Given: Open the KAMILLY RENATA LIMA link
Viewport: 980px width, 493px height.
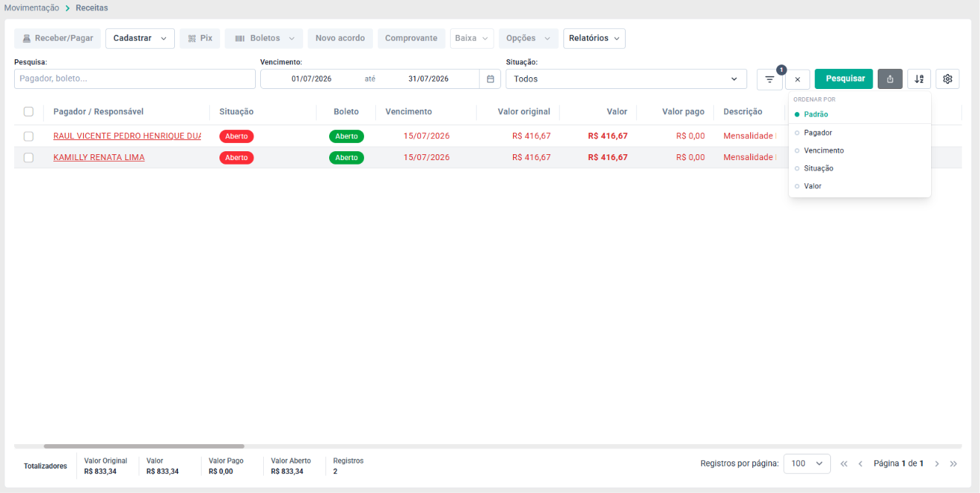Looking at the screenshot, I should (99, 157).
